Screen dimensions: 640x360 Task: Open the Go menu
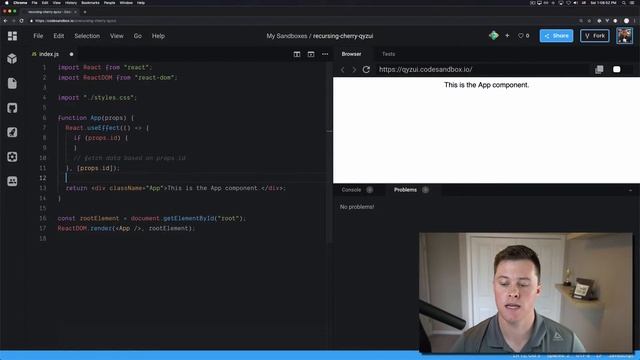coord(138,36)
